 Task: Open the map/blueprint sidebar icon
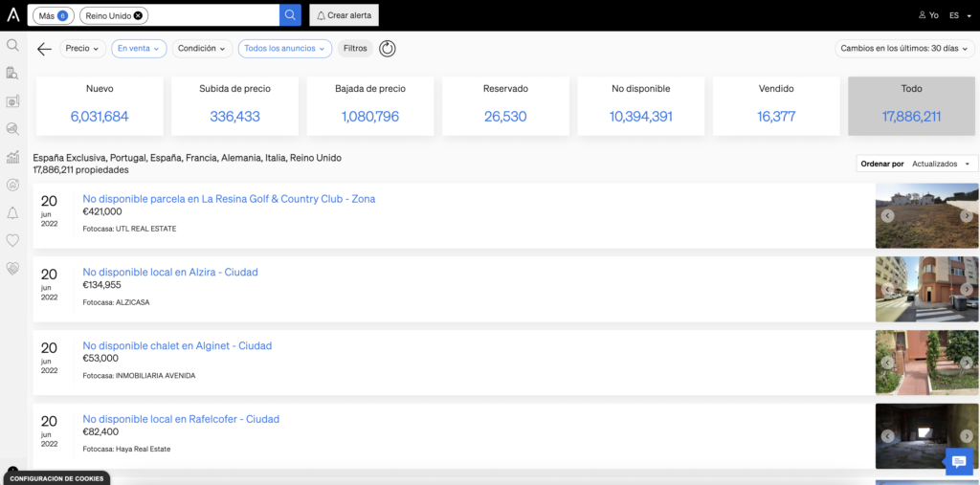coord(12,101)
